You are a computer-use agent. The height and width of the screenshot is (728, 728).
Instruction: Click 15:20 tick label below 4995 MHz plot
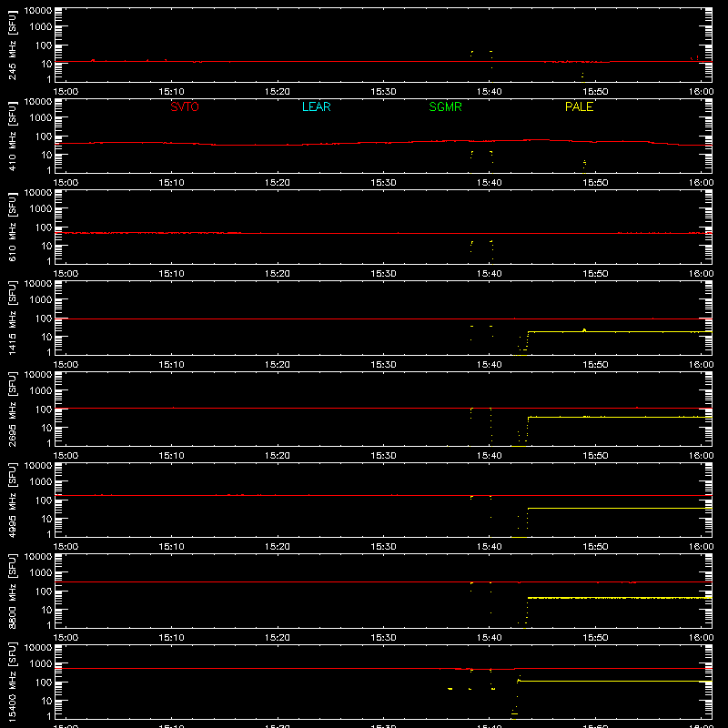(x=278, y=547)
